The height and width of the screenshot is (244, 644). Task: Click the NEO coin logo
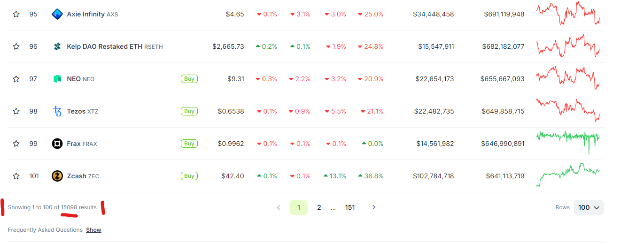click(x=57, y=79)
